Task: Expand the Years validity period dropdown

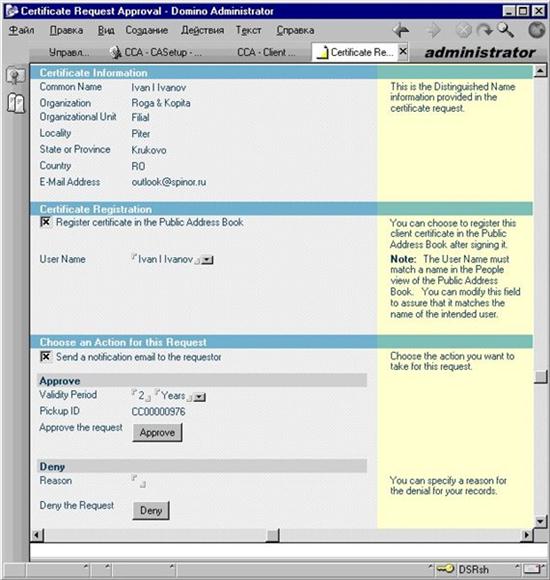Action: pyautogui.click(x=199, y=397)
